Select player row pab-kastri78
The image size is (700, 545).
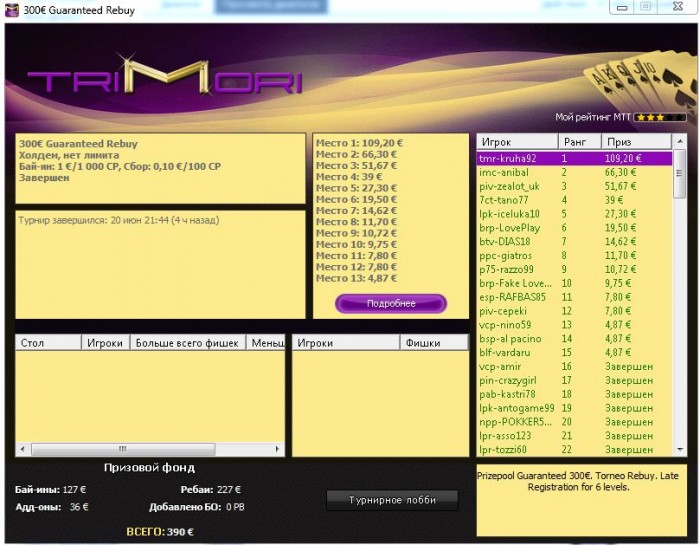(575, 394)
